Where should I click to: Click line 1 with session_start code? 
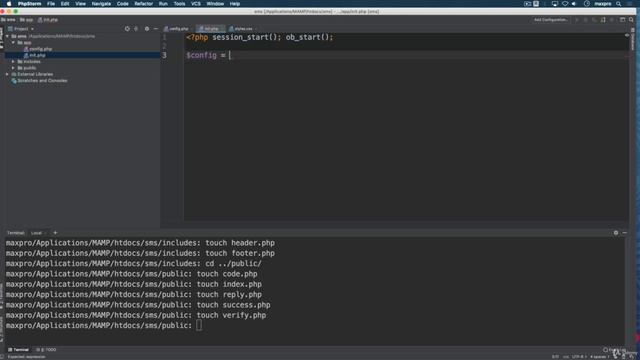(260, 37)
